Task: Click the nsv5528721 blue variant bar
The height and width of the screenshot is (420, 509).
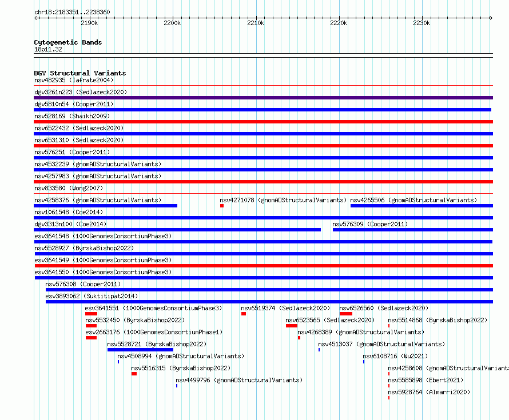Action: click(140, 350)
